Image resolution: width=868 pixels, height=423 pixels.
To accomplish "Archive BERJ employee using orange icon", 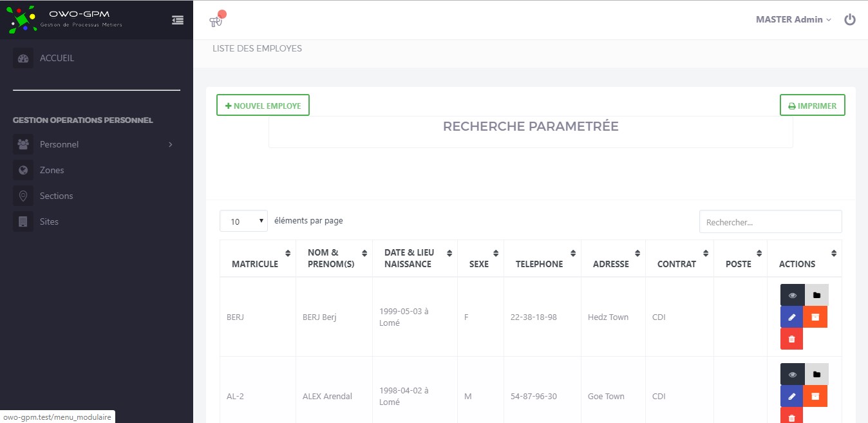I will pos(815,317).
